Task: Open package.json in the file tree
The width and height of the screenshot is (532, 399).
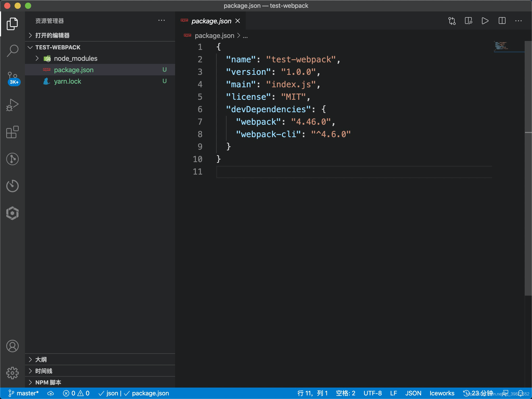Action: (x=100, y=70)
